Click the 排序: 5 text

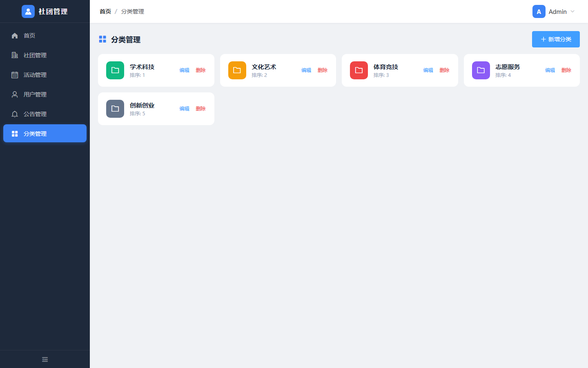coord(137,114)
